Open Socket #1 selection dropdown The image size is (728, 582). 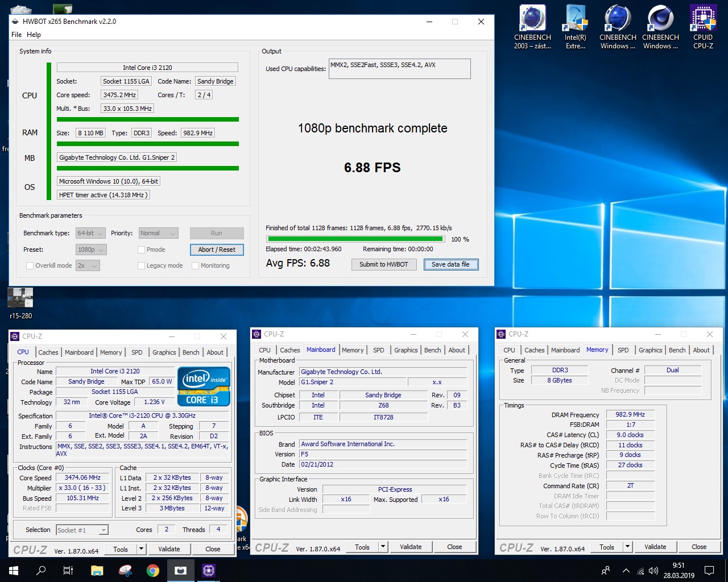[82, 530]
